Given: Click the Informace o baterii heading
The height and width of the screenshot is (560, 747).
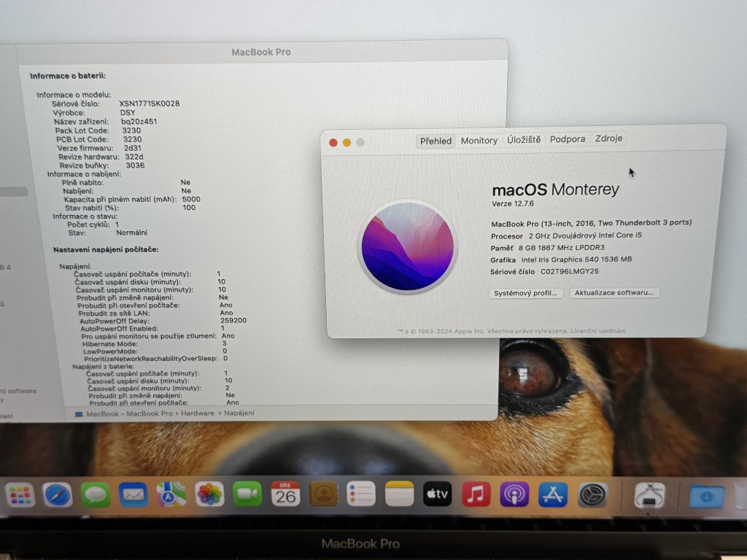Looking at the screenshot, I should tap(68, 76).
